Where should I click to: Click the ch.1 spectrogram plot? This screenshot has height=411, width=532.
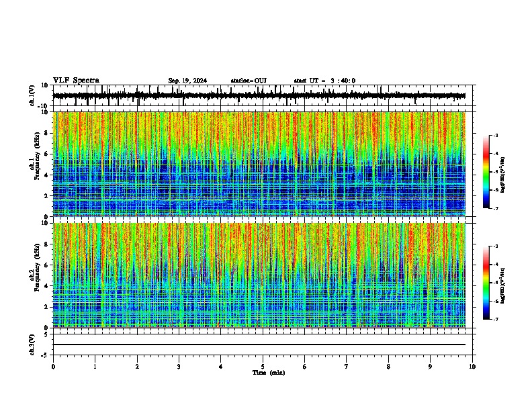point(259,164)
